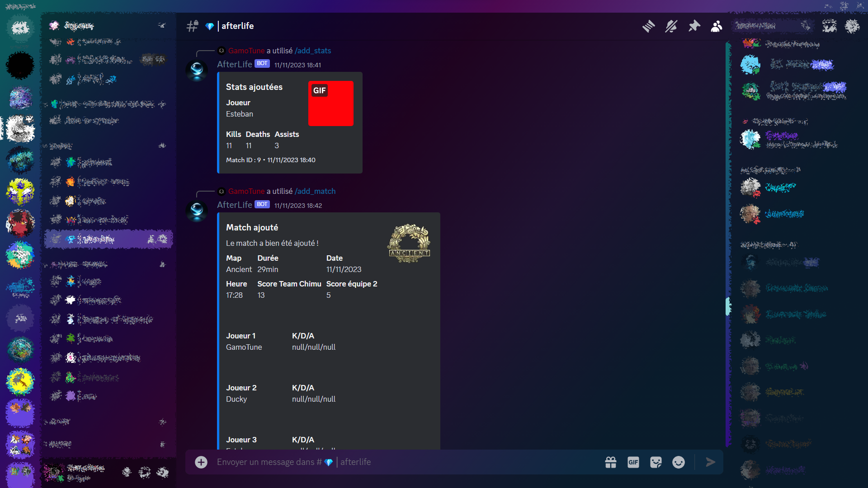Create a channel in the afterlife channel's category

[x=162, y=145]
